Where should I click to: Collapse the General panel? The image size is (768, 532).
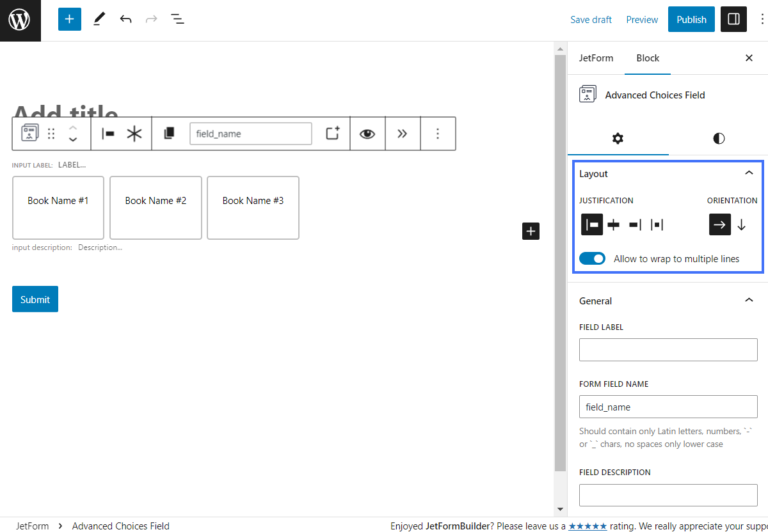(749, 301)
